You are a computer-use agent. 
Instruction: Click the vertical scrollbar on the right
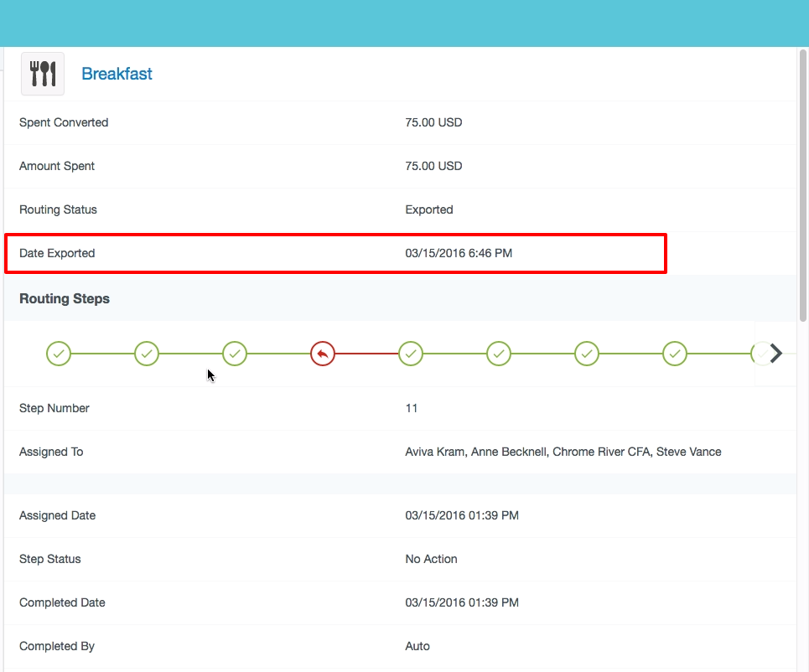click(803, 184)
